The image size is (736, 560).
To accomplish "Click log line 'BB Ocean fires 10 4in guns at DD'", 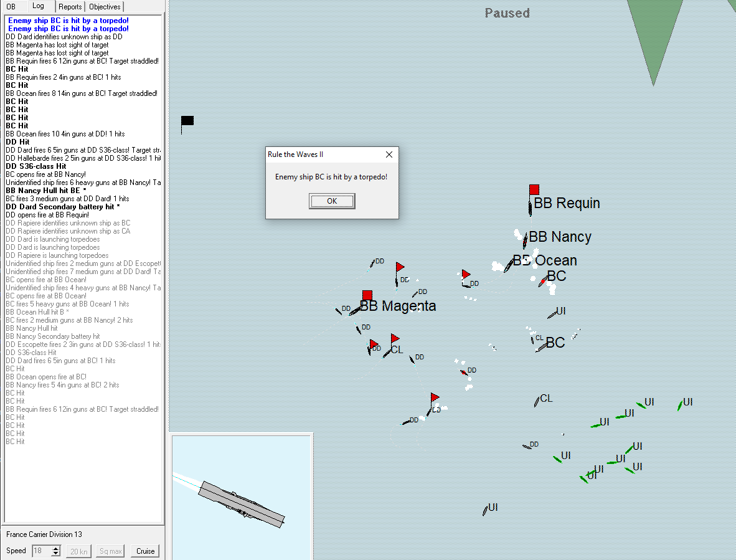I will [x=65, y=134].
